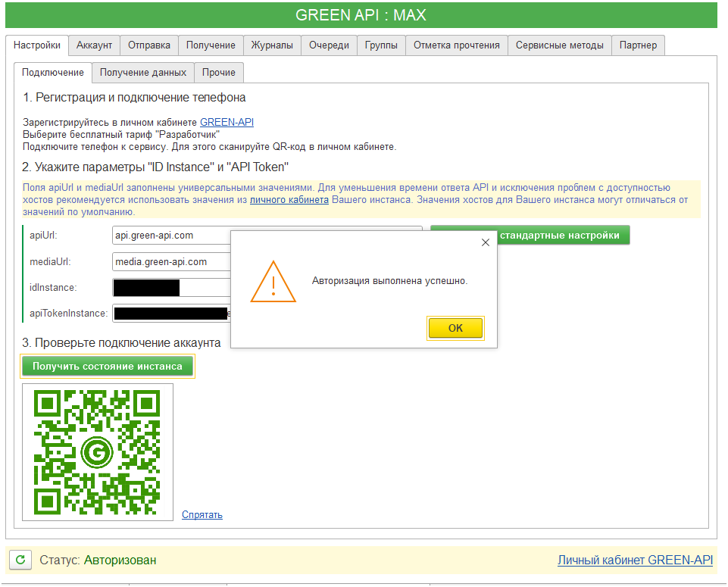The height and width of the screenshot is (587, 728).
Task: Click the refresh status icon
Action: (20, 560)
